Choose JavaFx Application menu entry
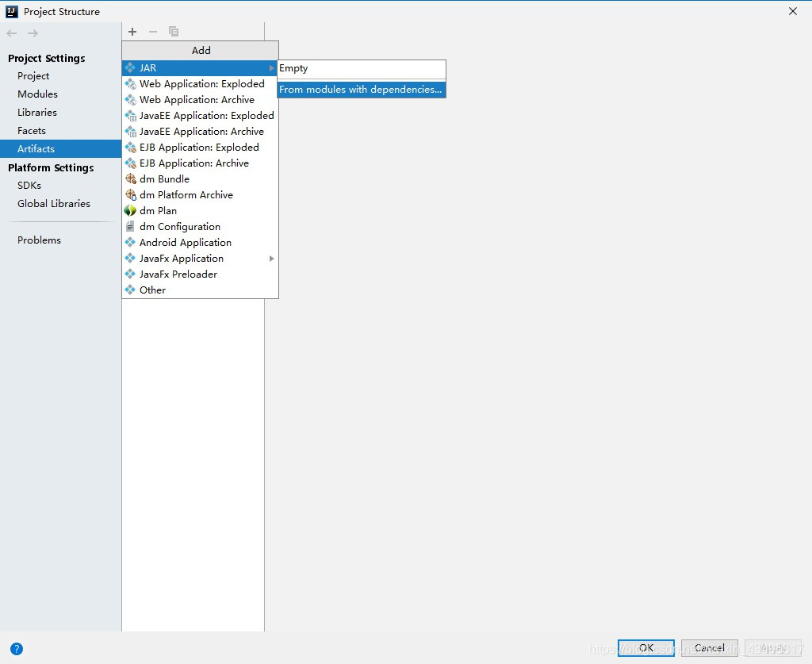Image resolution: width=812 pixels, height=664 pixels. (x=200, y=259)
